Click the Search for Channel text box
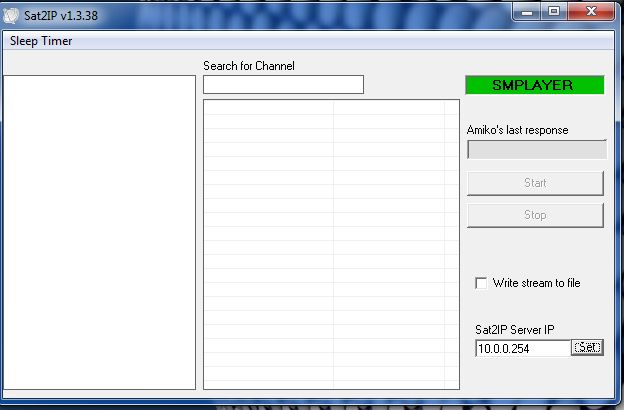This screenshot has height=410, width=624. coord(283,85)
